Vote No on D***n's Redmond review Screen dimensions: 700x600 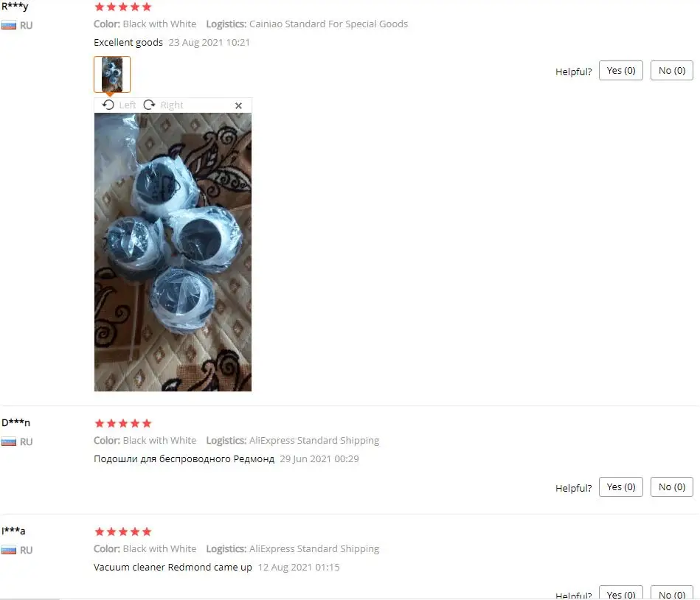(x=671, y=486)
